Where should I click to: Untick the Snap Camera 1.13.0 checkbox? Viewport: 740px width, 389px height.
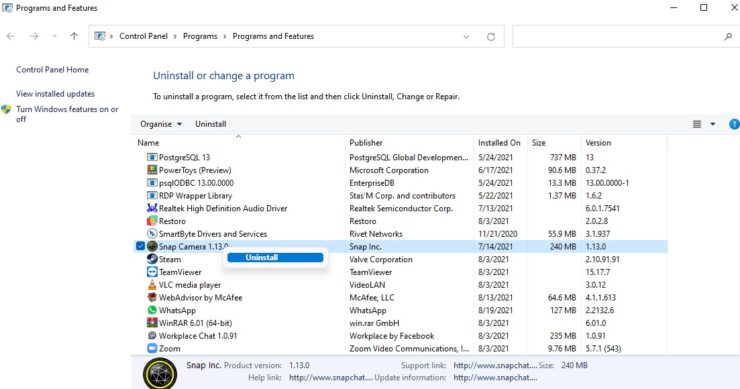140,246
